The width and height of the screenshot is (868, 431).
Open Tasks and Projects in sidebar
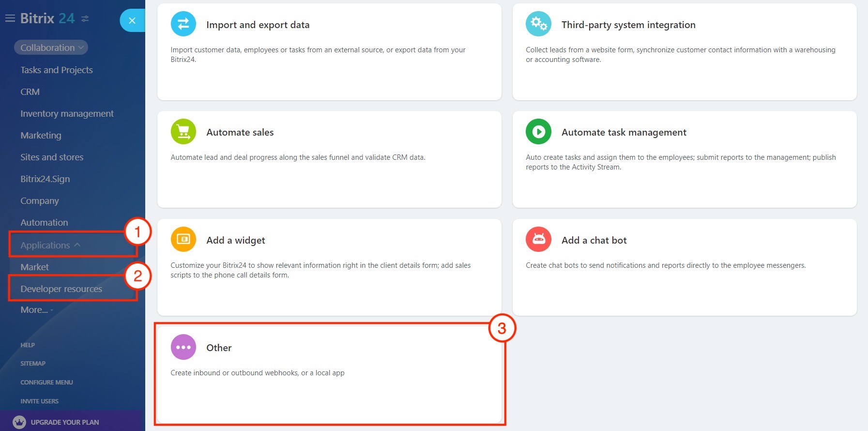57,70
